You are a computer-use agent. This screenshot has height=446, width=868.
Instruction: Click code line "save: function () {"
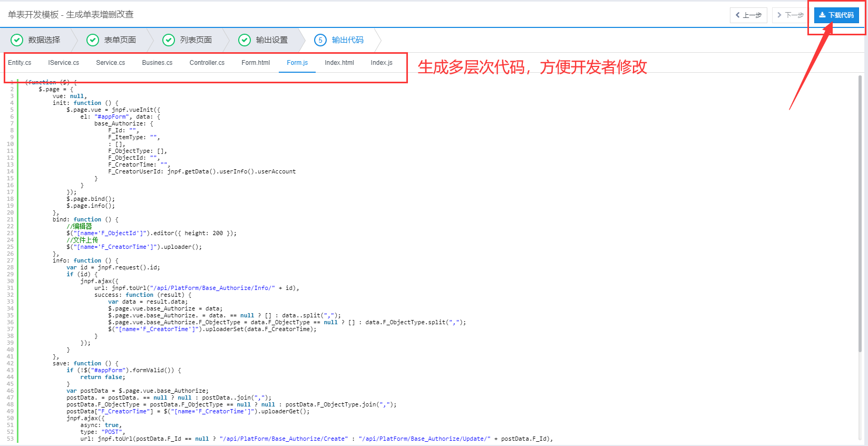(85, 364)
